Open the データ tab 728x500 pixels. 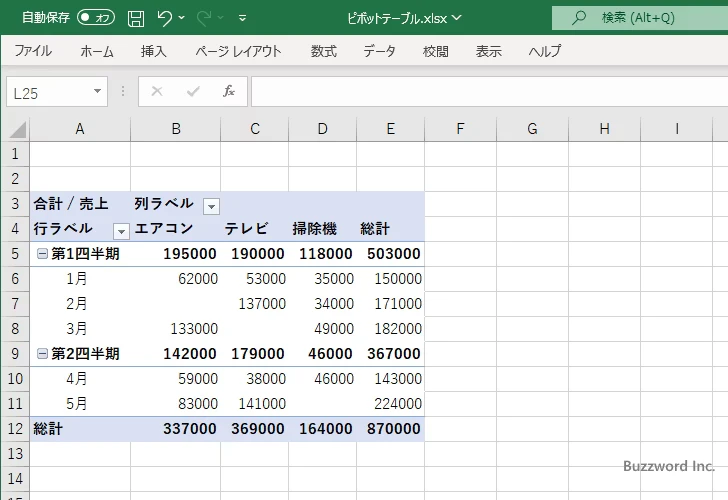click(379, 51)
